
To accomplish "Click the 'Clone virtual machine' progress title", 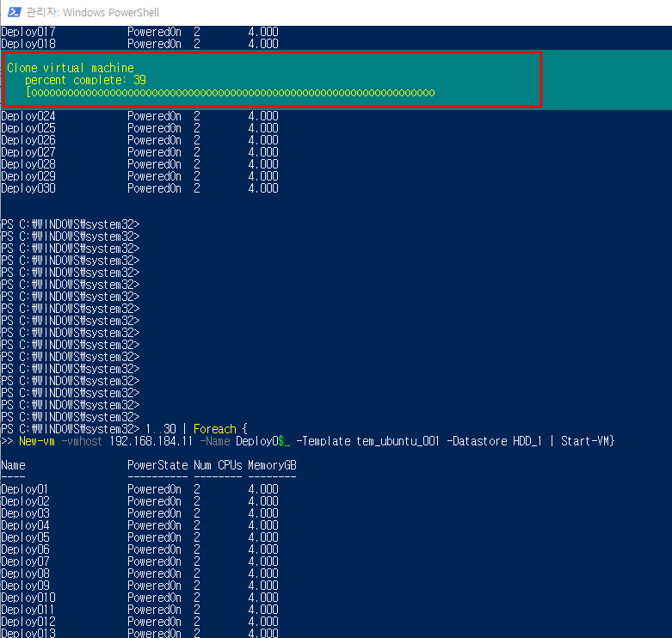I will [x=71, y=68].
